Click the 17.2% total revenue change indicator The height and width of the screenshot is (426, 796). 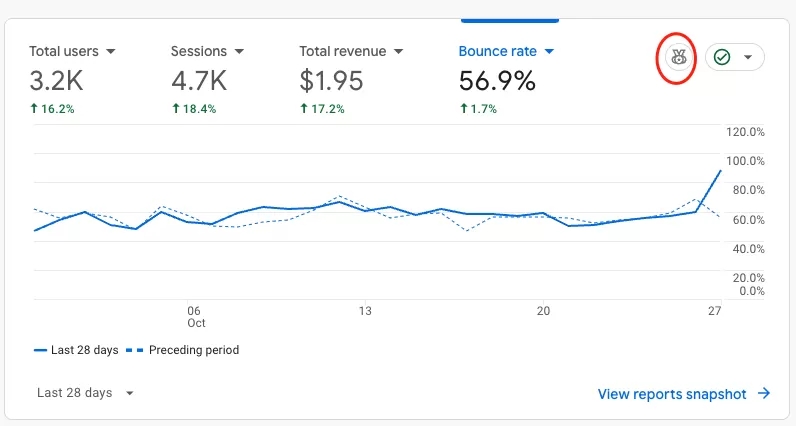(322, 109)
